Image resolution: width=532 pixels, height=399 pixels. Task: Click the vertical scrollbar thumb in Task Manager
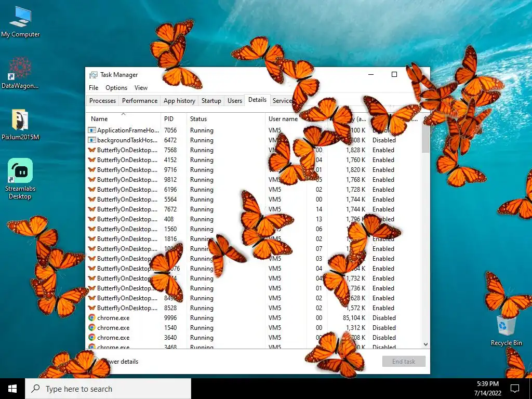(425, 137)
